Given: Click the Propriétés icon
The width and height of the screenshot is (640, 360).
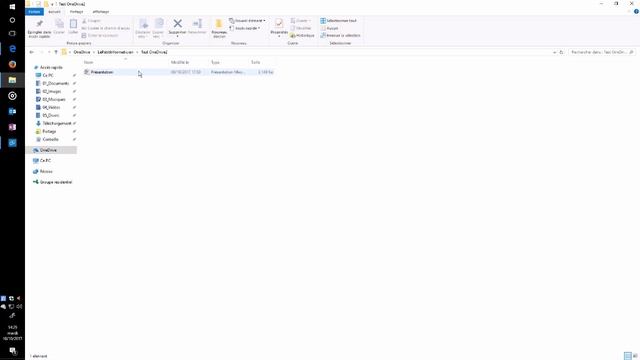Looking at the screenshot, I should (x=279, y=24).
